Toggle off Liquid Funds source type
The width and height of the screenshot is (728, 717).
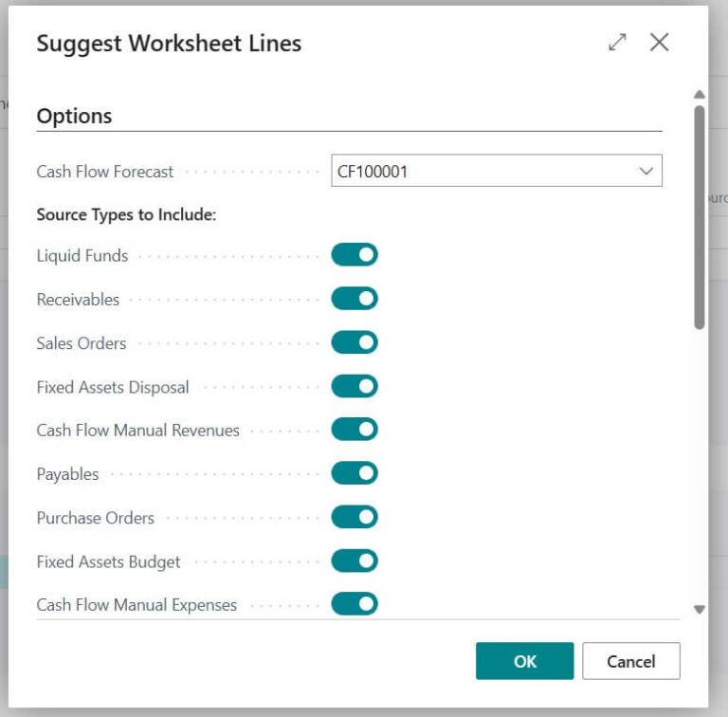click(x=355, y=255)
